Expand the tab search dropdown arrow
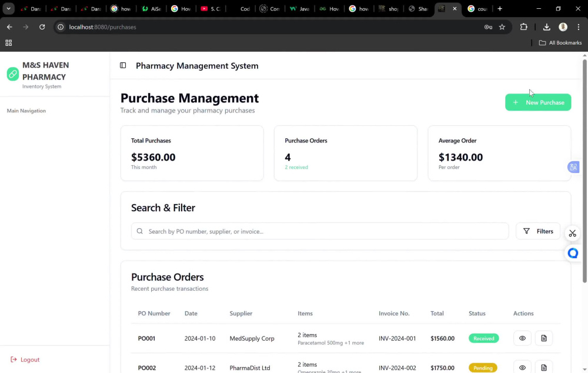 pos(8,9)
